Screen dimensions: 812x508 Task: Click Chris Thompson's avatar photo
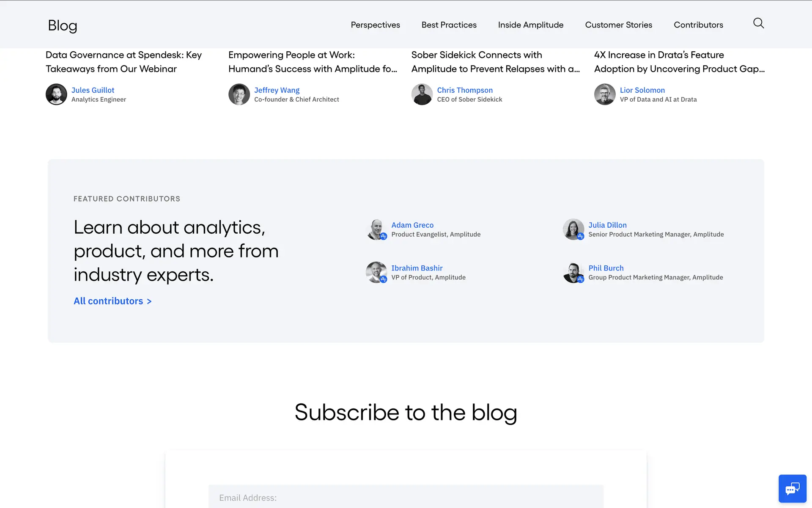coord(422,94)
